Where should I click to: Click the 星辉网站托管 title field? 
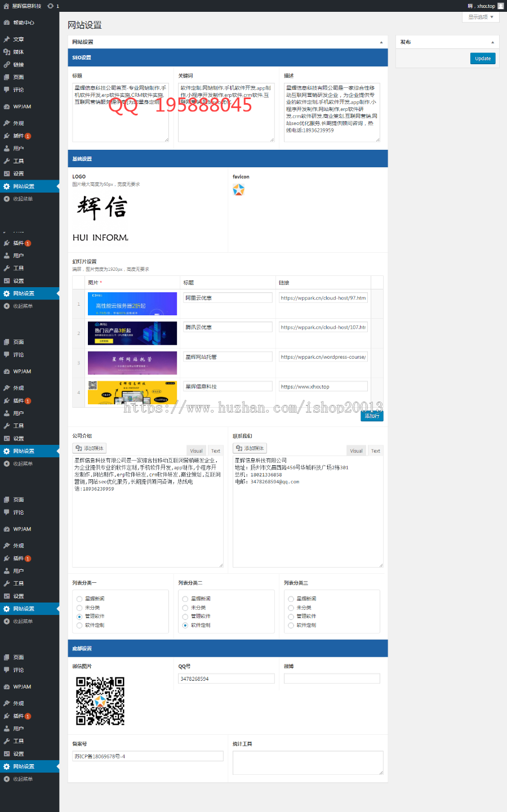(228, 356)
